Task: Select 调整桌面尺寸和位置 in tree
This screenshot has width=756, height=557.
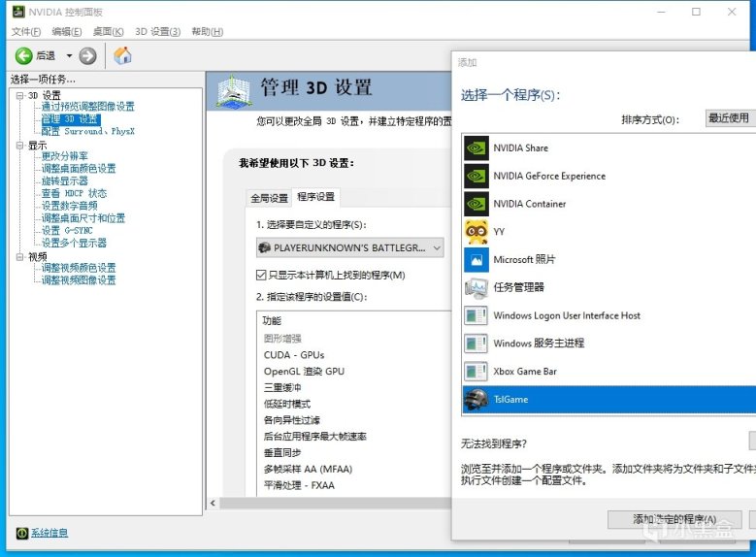Action: coord(83,218)
